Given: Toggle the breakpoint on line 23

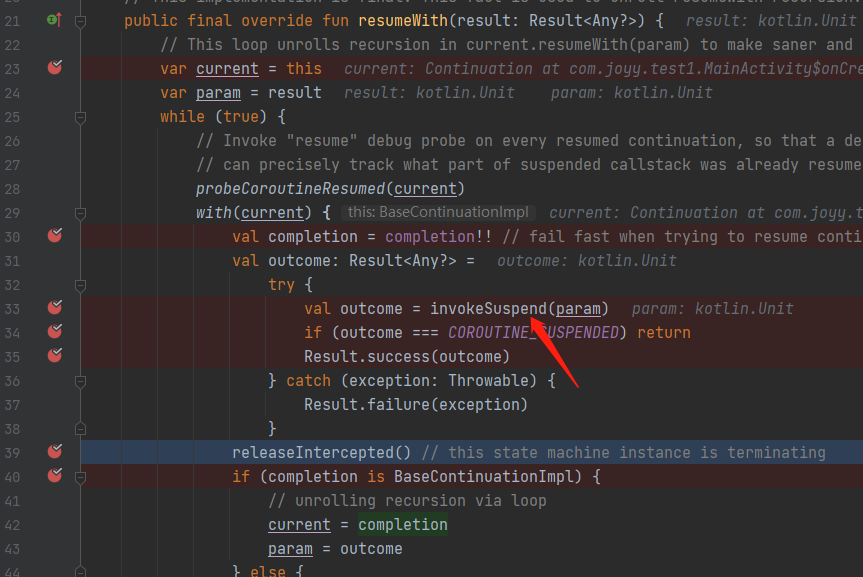Looking at the screenshot, I should coord(54,68).
